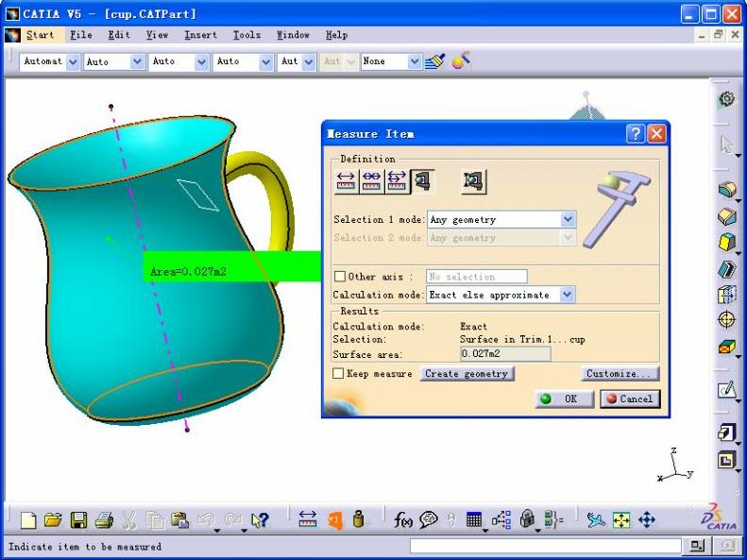This screenshot has height=560, width=747.
Task: Save the part with the floppy icon
Action: pyautogui.click(x=78, y=520)
